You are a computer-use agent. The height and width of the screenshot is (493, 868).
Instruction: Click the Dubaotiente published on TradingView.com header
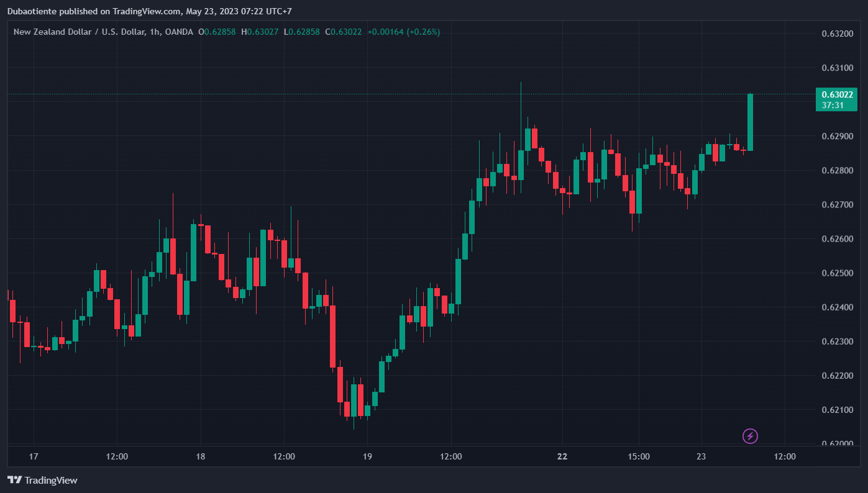(x=93, y=11)
